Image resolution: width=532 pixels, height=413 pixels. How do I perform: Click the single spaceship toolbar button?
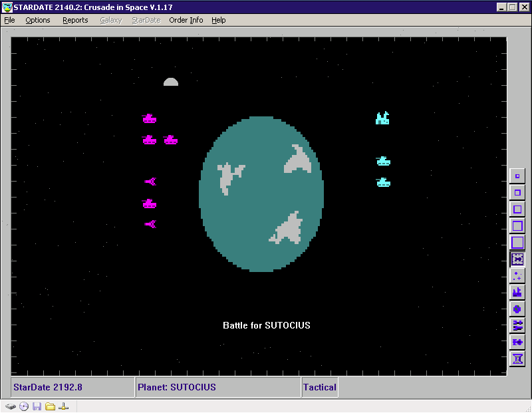click(517, 343)
